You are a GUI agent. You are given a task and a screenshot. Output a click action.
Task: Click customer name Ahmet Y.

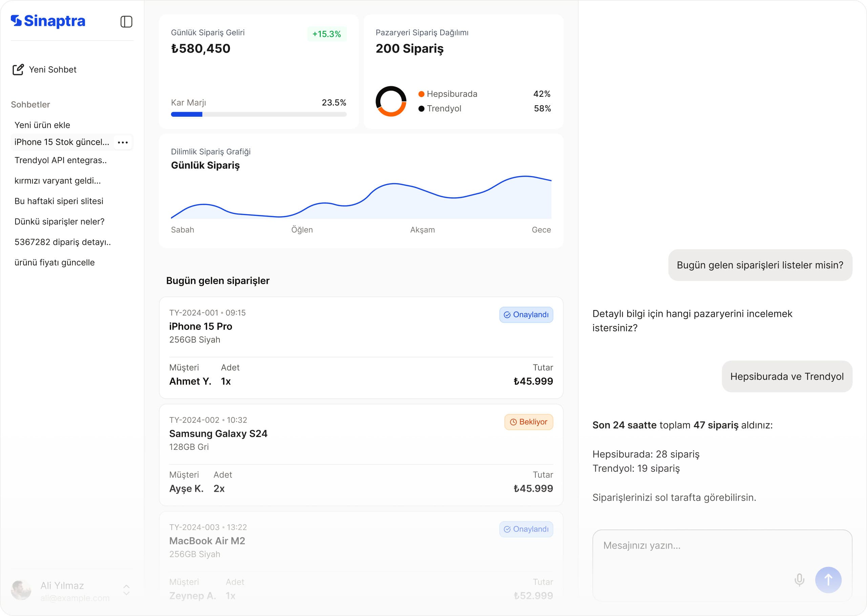click(190, 381)
